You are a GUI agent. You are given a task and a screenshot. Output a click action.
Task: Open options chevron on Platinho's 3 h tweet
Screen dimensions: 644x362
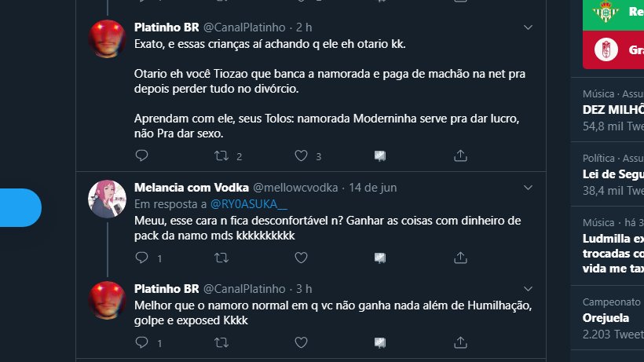(x=529, y=288)
